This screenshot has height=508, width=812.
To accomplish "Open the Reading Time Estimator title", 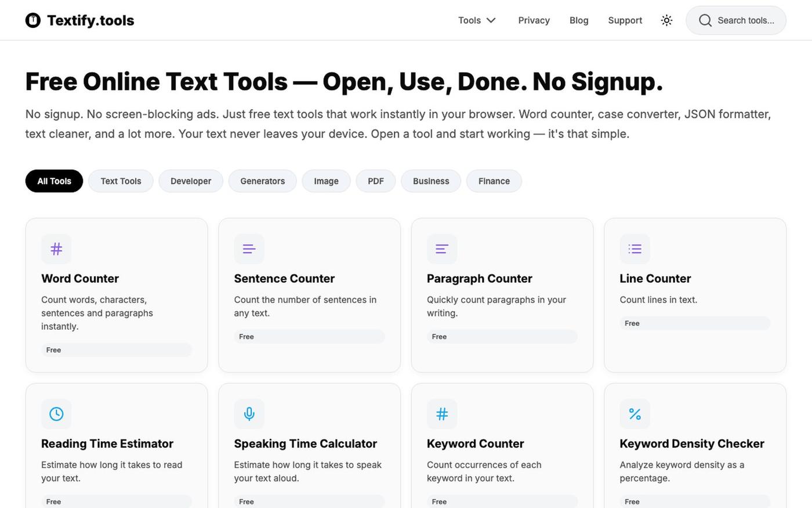I will click(x=107, y=444).
